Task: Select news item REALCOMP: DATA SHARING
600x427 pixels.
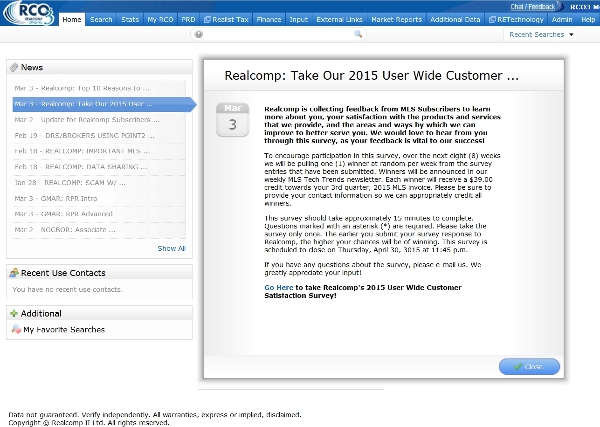Action: pyautogui.click(x=99, y=167)
